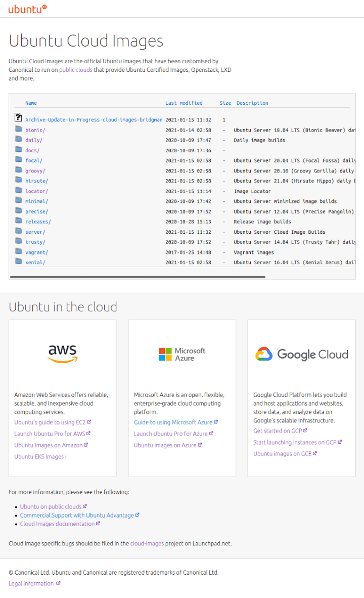Viewport: 364px width, 598px height.
Task: Click the folder icon next to precise/
Action: [19, 210]
